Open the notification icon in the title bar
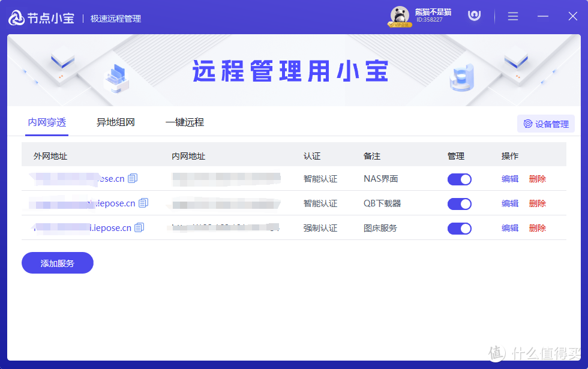 (x=474, y=16)
